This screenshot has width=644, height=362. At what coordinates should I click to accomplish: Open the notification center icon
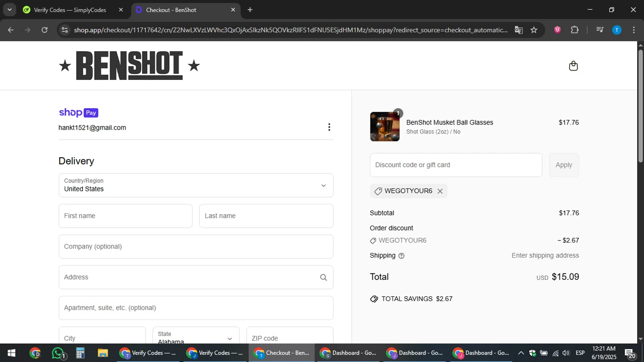(x=630, y=353)
